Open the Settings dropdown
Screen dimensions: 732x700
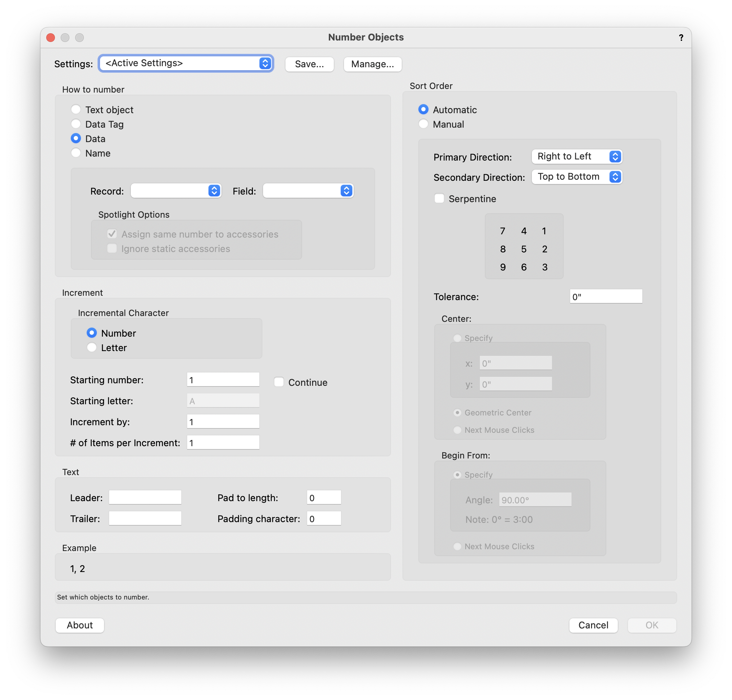pyautogui.click(x=186, y=63)
